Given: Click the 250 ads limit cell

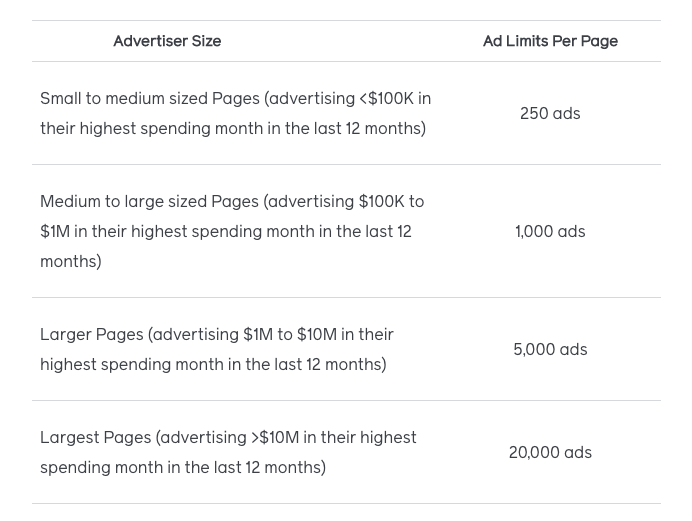Looking at the screenshot, I should 550,113.
